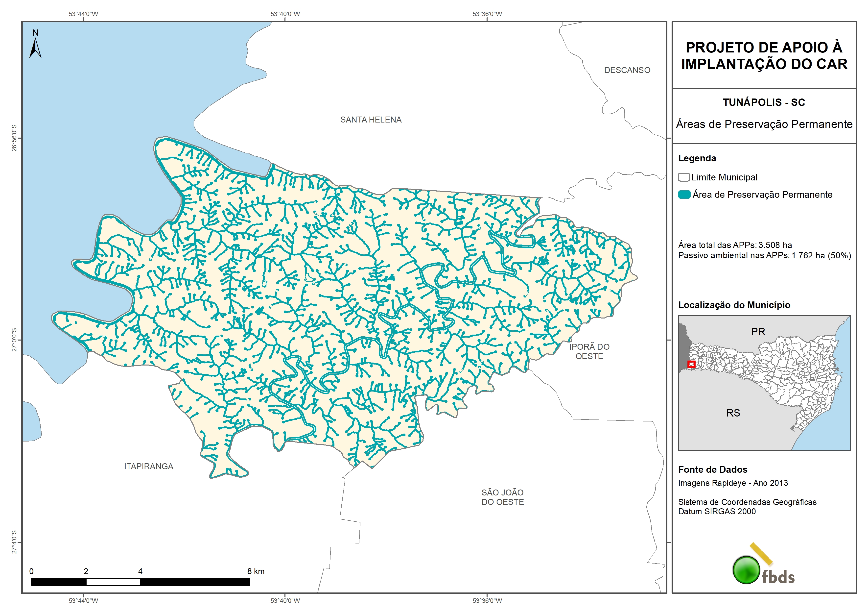Click the Limite Municipal legend symbol
Viewport: 868px width, 614px height.
(x=683, y=177)
